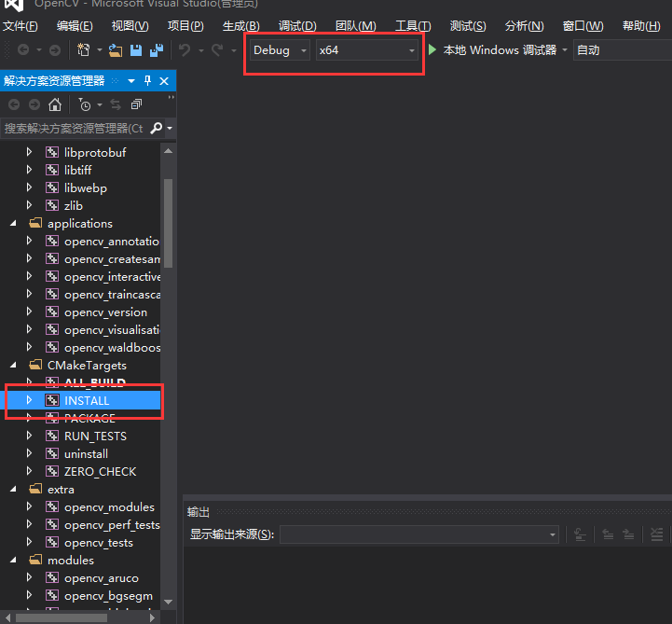Select the opencv_tests project
The width and height of the screenshot is (672, 624).
[99, 543]
